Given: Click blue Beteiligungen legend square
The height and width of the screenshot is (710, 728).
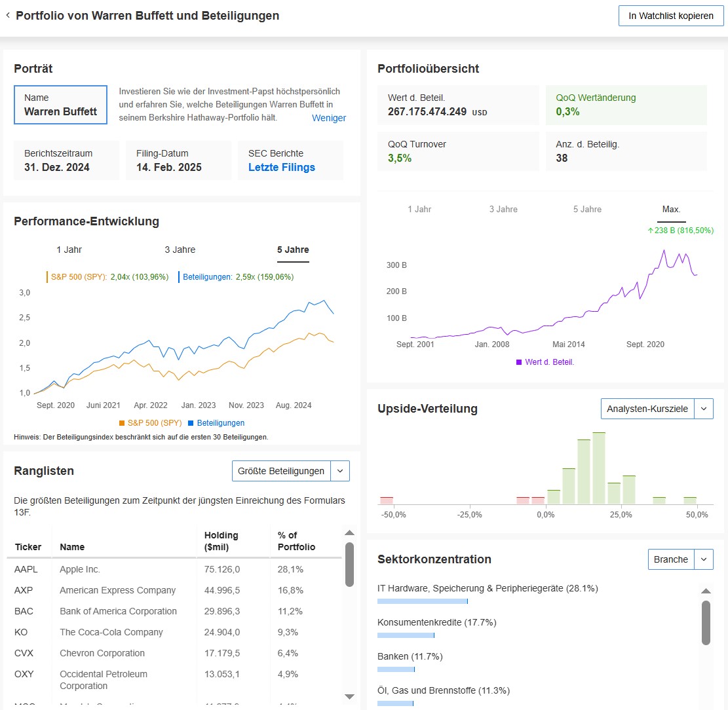Looking at the screenshot, I should pyautogui.click(x=191, y=423).
